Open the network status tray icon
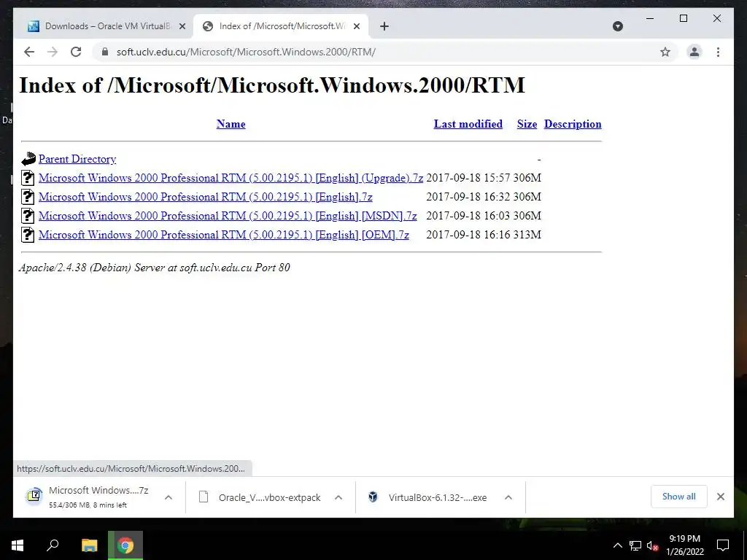 pos(635,545)
